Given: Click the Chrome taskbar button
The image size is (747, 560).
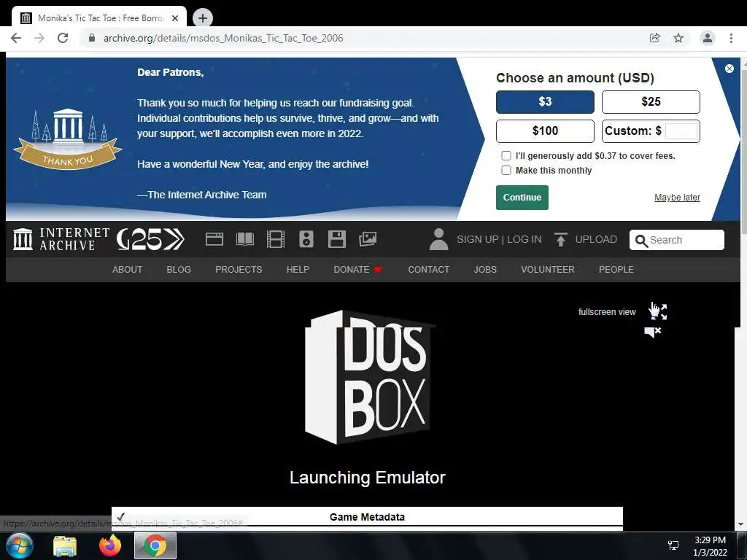Looking at the screenshot, I should [x=155, y=545].
